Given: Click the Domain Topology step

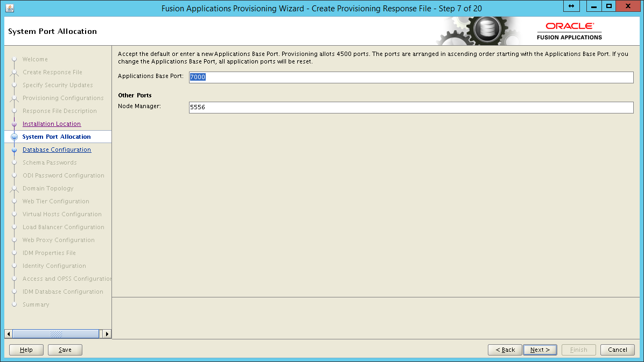Looking at the screenshot, I should click(47, 188).
